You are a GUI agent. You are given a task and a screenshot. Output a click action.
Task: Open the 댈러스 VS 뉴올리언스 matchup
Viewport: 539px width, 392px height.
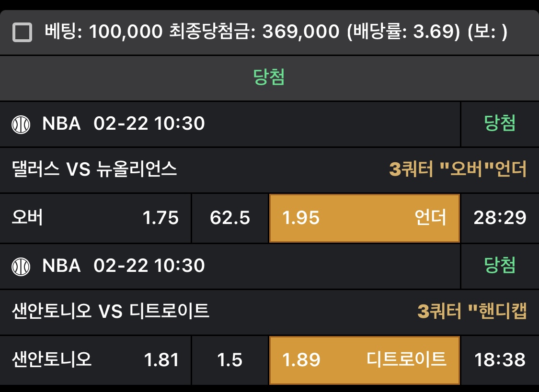pos(94,169)
